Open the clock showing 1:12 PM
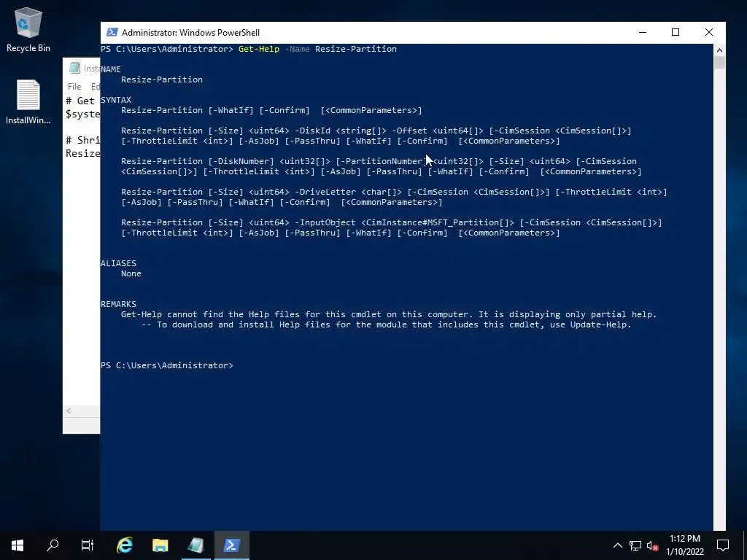 click(684, 539)
